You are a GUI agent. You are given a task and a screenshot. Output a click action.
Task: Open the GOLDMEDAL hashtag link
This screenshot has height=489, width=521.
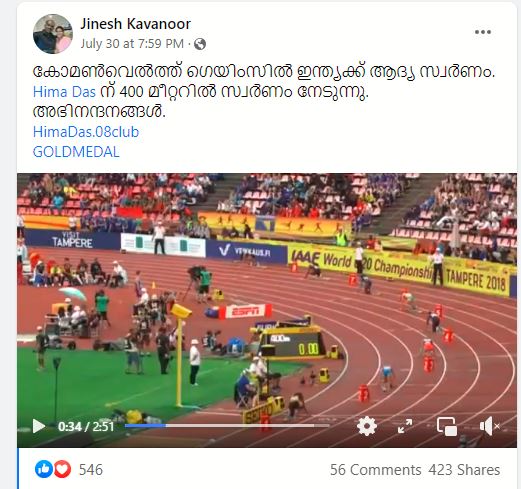[76, 152]
